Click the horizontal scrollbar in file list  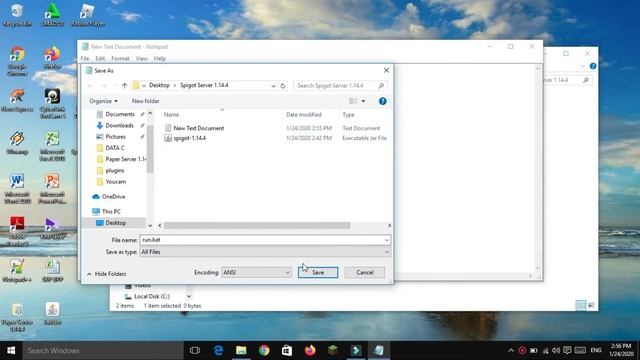(257, 226)
